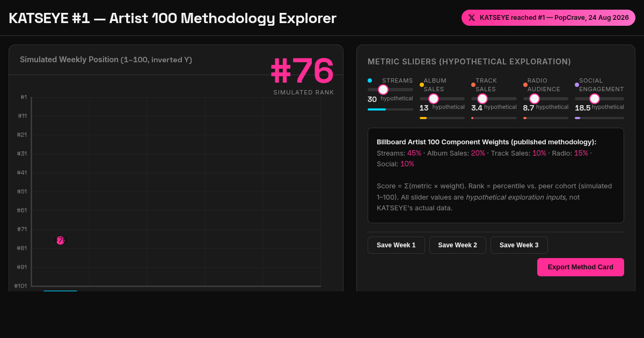Click the page title KATSEYE #1 heading

[x=173, y=18]
